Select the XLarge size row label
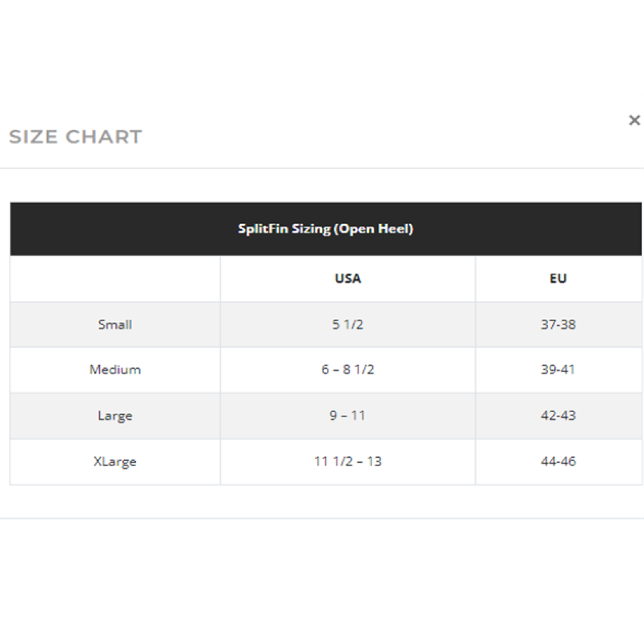The image size is (644, 644). 115,462
